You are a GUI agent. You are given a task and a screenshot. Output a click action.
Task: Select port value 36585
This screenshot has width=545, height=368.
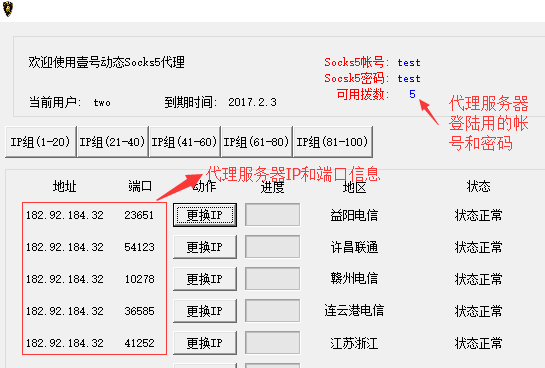139,311
